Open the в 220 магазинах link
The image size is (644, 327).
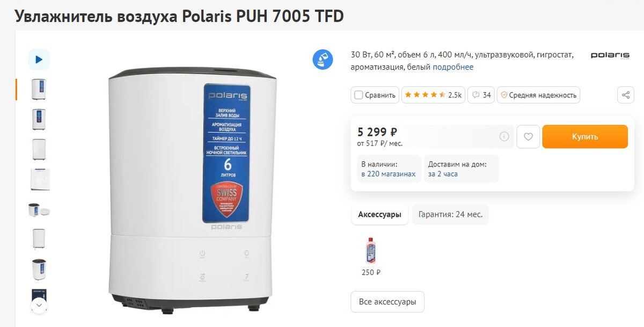pyautogui.click(x=389, y=174)
